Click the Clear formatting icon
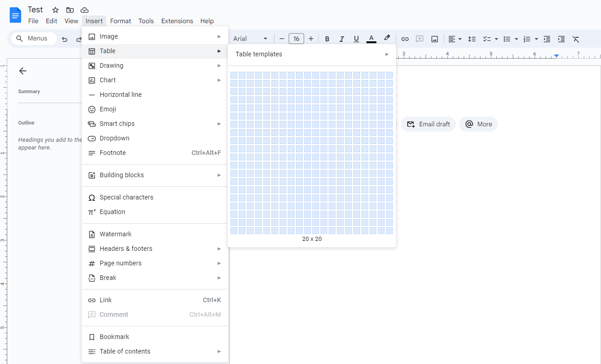 576,39
